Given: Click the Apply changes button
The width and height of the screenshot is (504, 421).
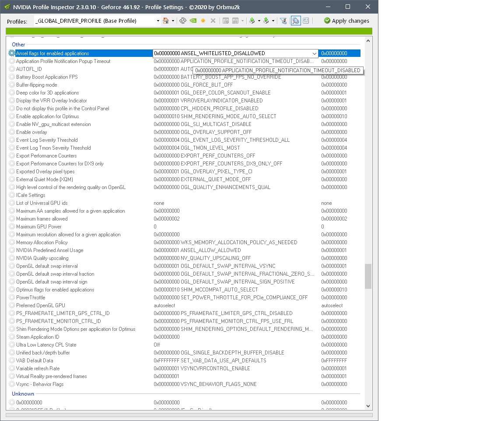Looking at the screenshot, I should 346,21.
